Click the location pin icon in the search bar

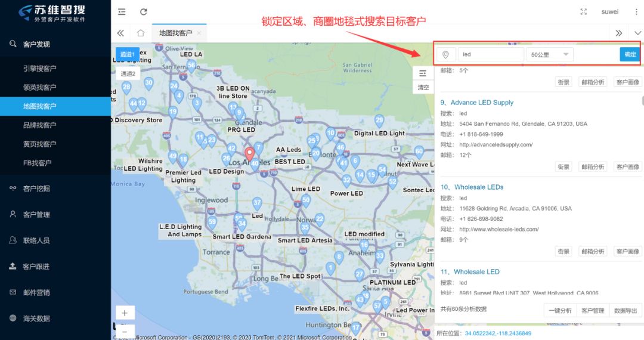[445, 55]
